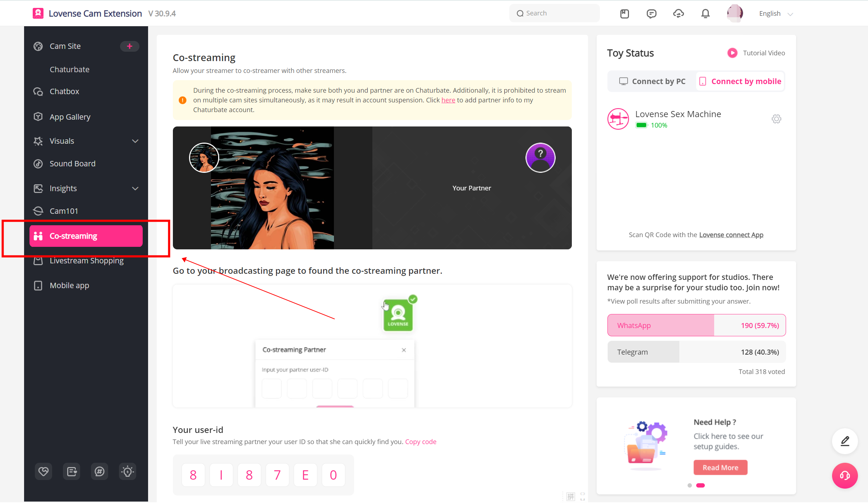Click the Cam101 graduation icon
Viewport: 868px width, 503px height.
(x=38, y=211)
